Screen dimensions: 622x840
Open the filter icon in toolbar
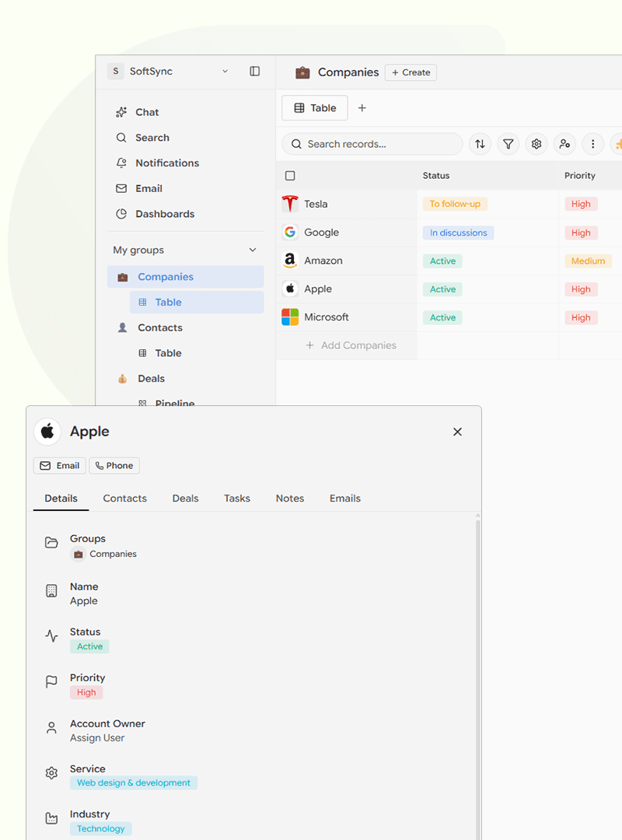coord(508,144)
